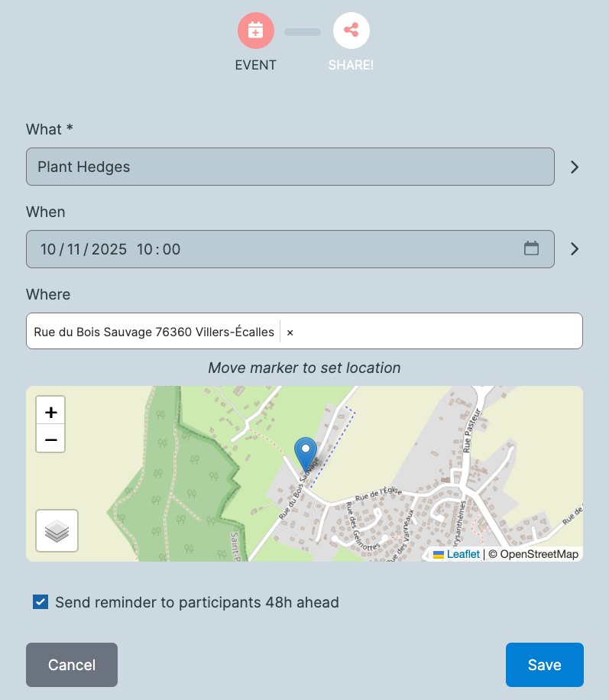609x700 pixels.
Task: Clear the Where address with the ×
Action: coord(290,332)
